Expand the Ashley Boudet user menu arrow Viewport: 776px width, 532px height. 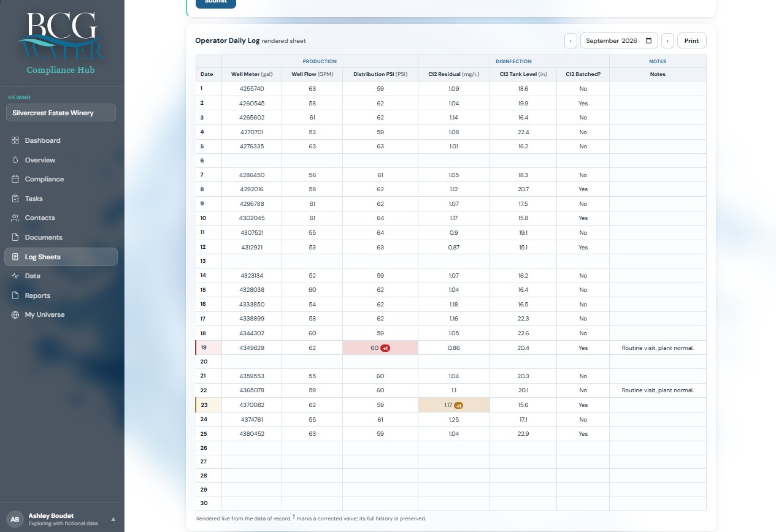pos(113,519)
